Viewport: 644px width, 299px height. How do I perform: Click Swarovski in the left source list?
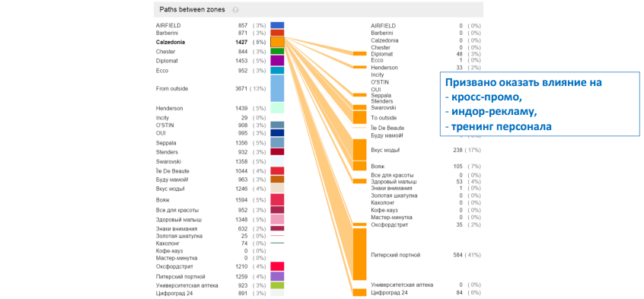[168, 161]
